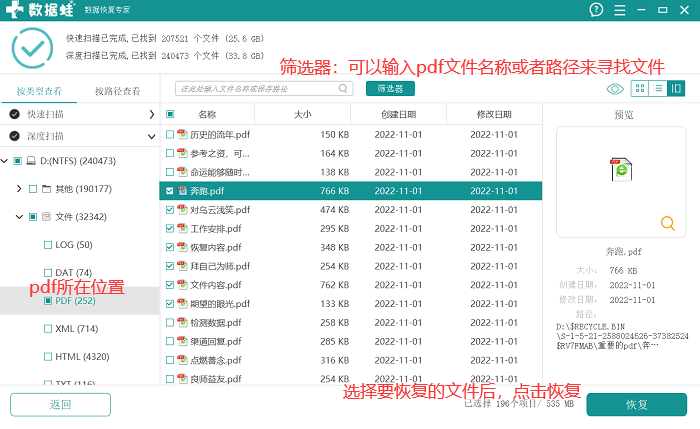This screenshot has height=429, width=700.
Task: Sort by 修改日期 column header
Action: [494, 114]
